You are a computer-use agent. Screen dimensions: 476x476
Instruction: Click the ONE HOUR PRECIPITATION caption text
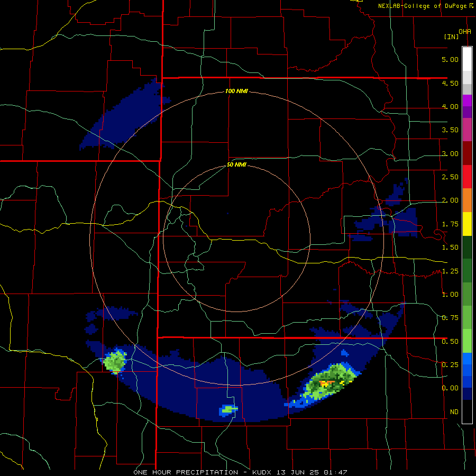point(186,472)
